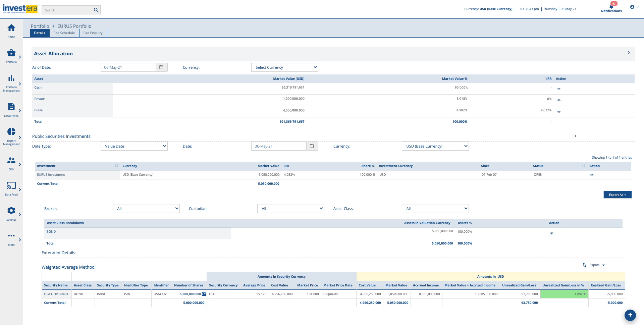
Task: Show Cash asset details via eye icon
Action: 559,89
